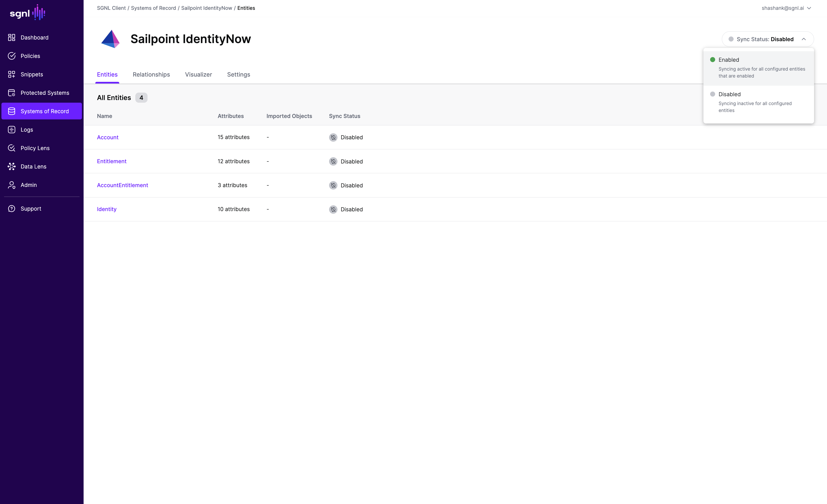Open the Identity entity details
Image resolution: width=827 pixels, height=504 pixels.
tap(106, 209)
